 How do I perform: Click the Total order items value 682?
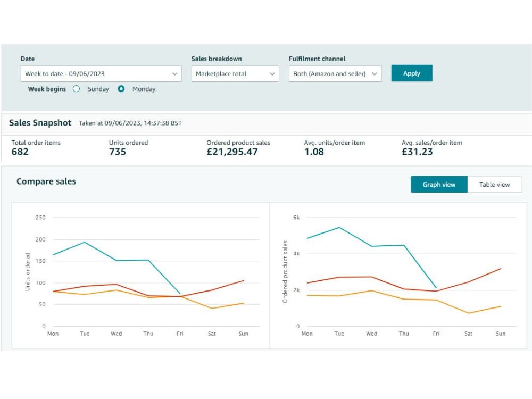coord(20,152)
